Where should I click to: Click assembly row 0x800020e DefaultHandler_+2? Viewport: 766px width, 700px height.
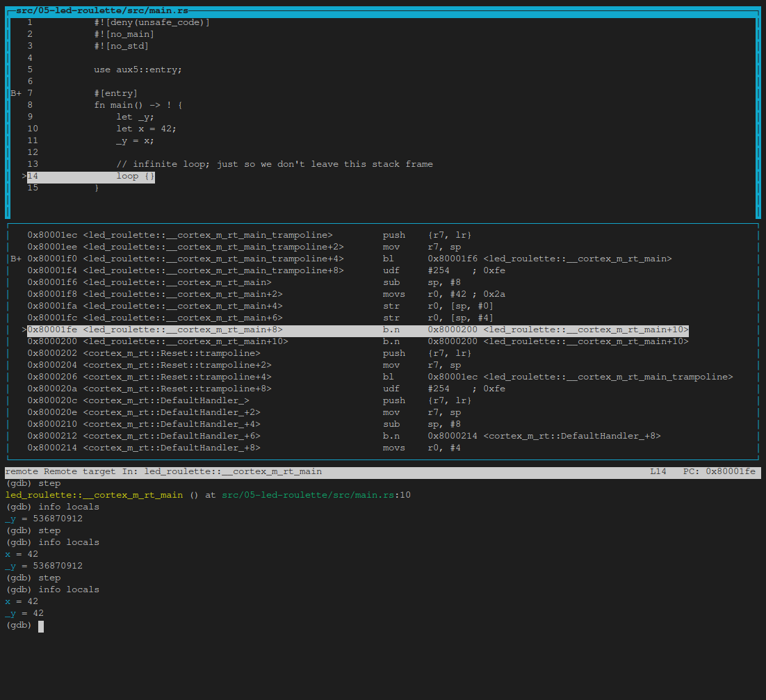(244, 413)
